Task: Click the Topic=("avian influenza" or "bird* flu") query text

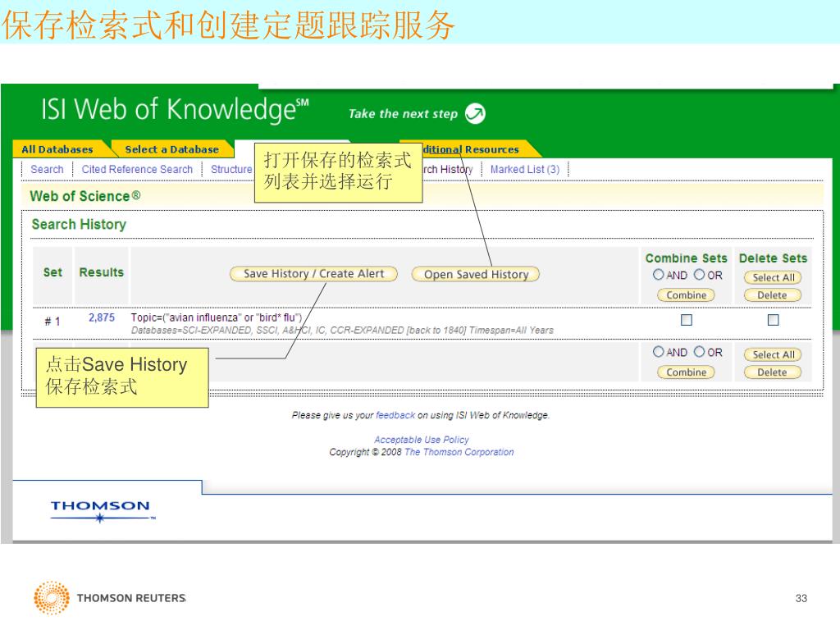Action: coord(217,317)
